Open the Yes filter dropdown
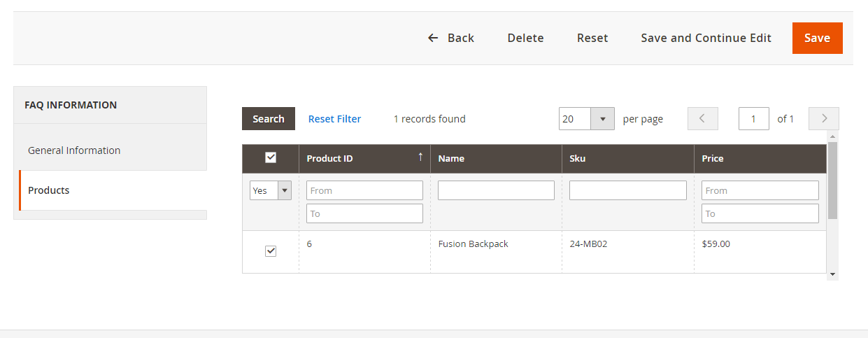 coord(270,190)
